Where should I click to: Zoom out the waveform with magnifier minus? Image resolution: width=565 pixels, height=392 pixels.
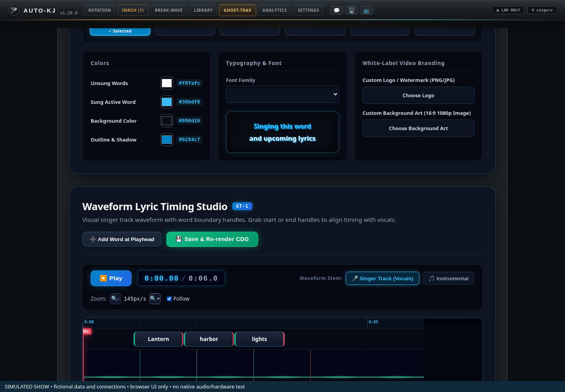(115, 299)
